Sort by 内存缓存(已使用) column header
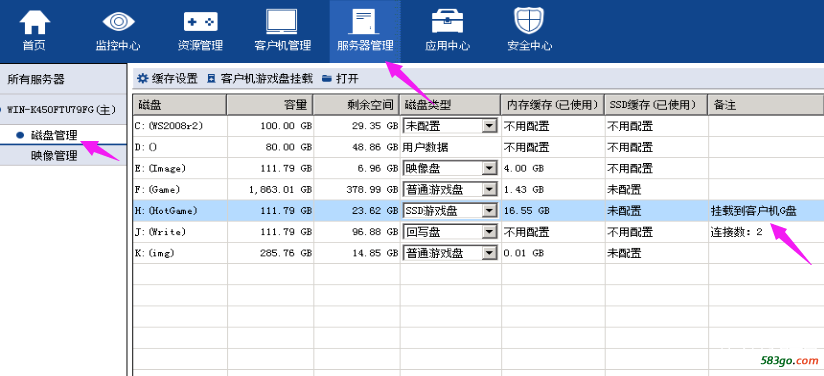 (553, 105)
